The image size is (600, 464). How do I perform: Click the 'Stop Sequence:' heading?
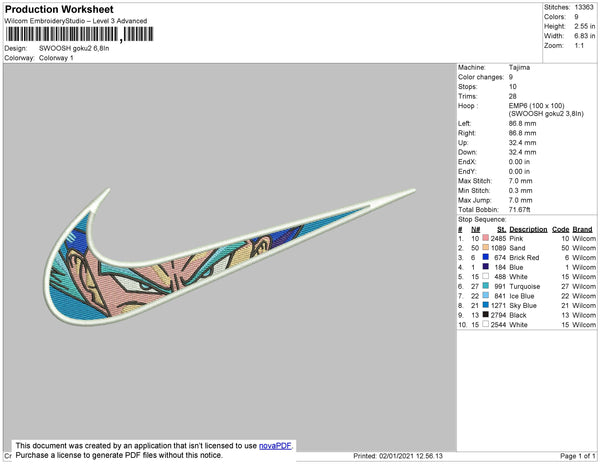pos(482,220)
